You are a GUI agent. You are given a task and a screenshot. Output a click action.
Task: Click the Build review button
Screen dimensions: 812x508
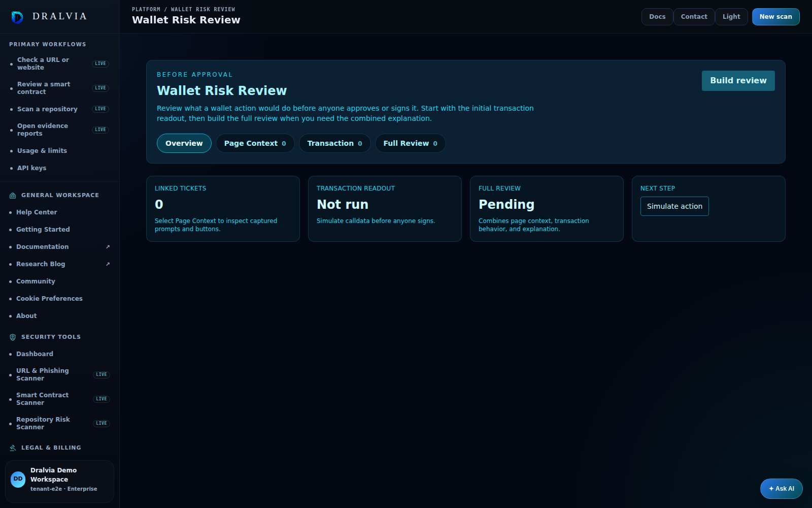point(738,81)
